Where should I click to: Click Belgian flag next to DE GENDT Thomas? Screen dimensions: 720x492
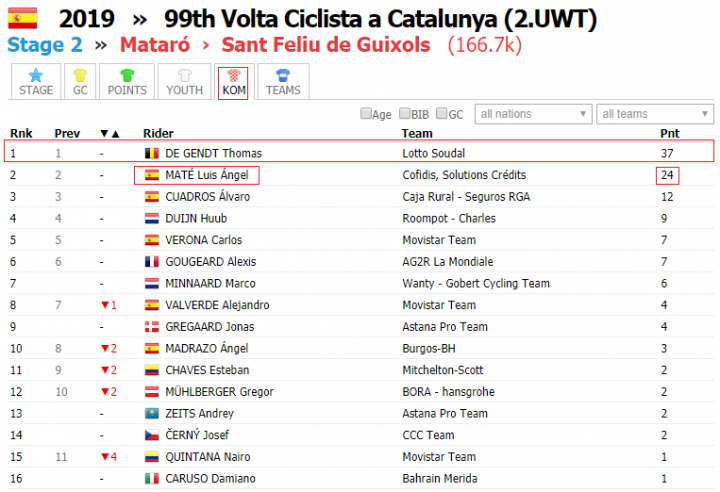tap(152, 153)
